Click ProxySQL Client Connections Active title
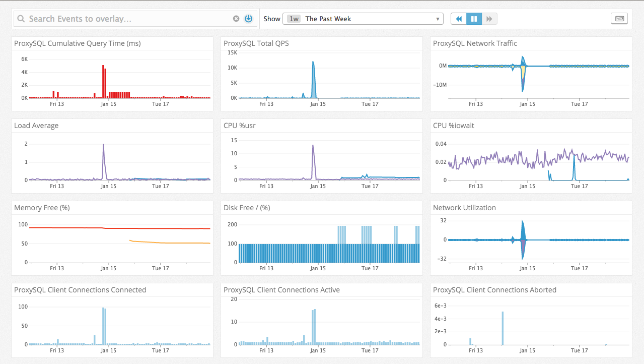The image size is (644, 364). 281,290
